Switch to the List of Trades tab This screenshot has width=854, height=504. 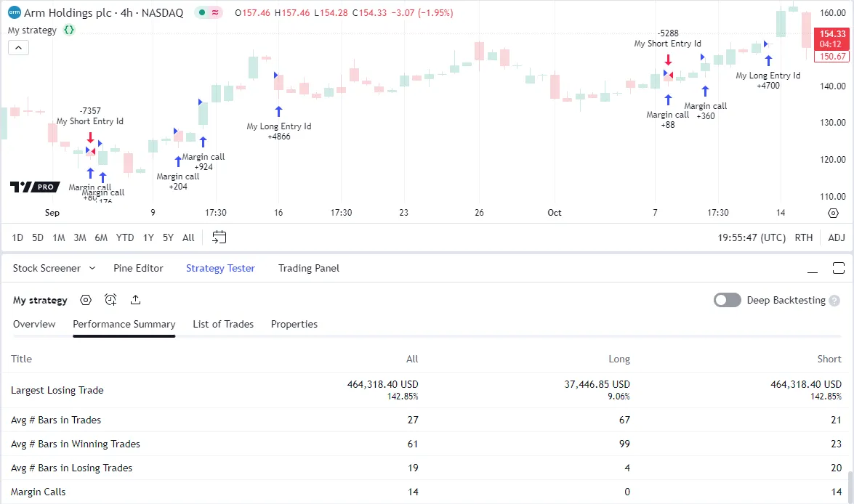click(223, 324)
